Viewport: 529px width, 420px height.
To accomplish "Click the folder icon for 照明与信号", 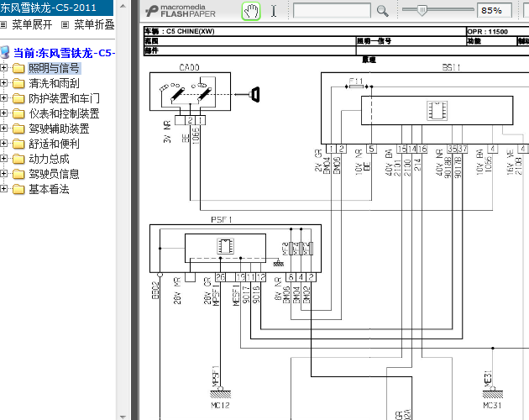I will coord(18,69).
